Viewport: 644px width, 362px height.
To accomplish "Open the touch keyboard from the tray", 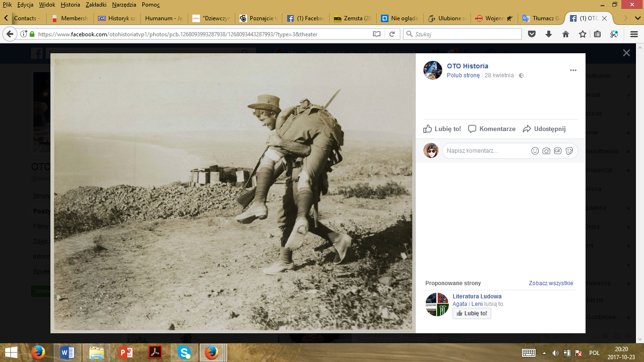I will 528,353.
